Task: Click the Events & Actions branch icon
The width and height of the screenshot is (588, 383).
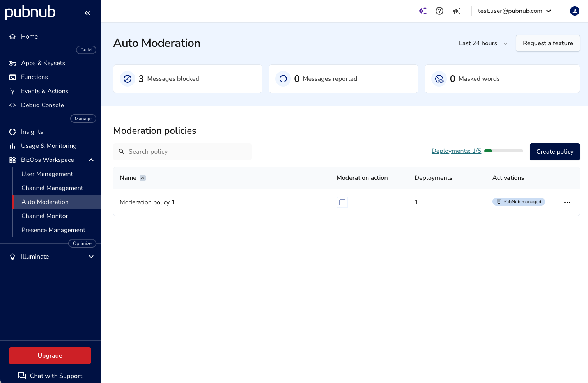Action: (x=12, y=91)
